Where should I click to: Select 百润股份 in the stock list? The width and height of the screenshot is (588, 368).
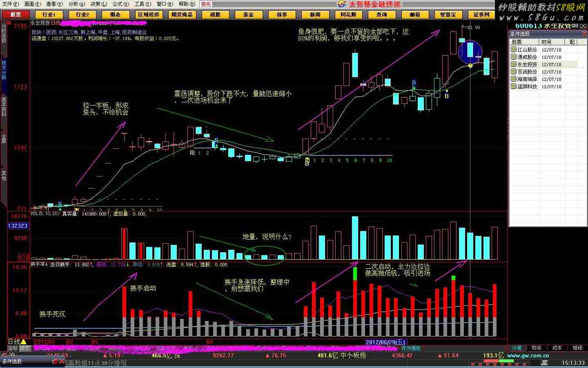tap(527, 72)
